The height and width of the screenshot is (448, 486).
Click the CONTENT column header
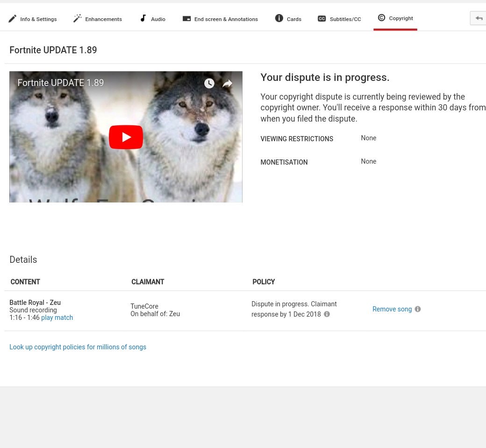coord(25,282)
